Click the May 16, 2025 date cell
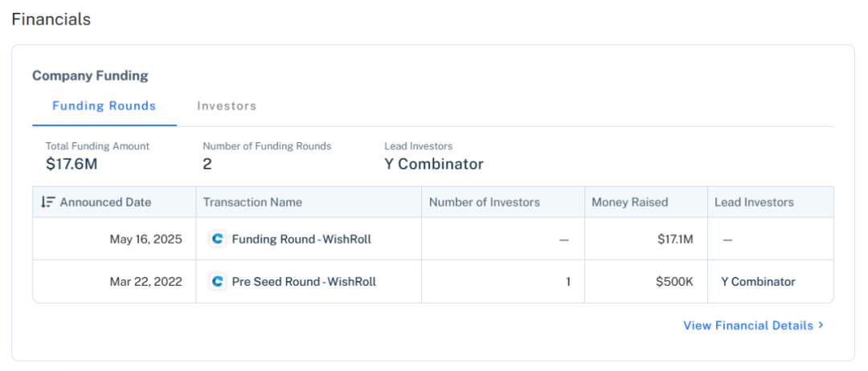Viewport: 868px width, 371px height. click(x=145, y=239)
